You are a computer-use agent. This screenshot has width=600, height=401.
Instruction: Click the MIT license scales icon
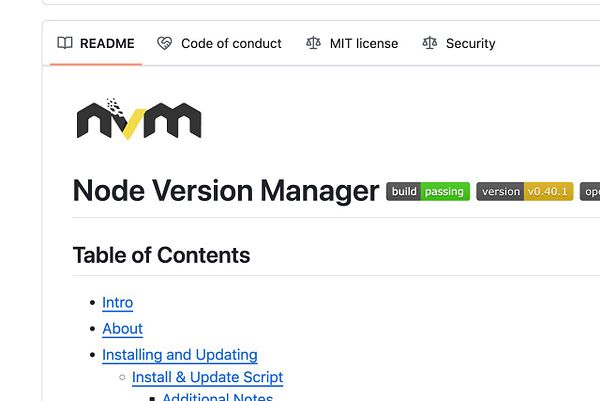[x=313, y=43]
